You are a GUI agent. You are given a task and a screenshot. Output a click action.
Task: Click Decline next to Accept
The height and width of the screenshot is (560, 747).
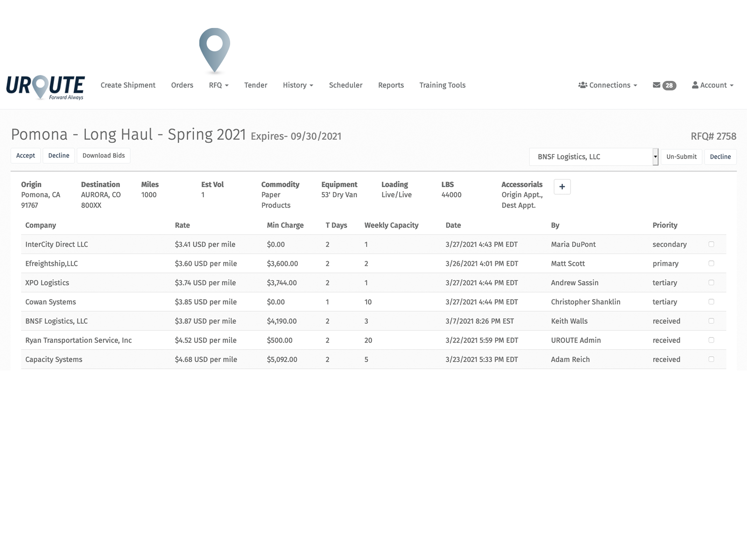(59, 155)
